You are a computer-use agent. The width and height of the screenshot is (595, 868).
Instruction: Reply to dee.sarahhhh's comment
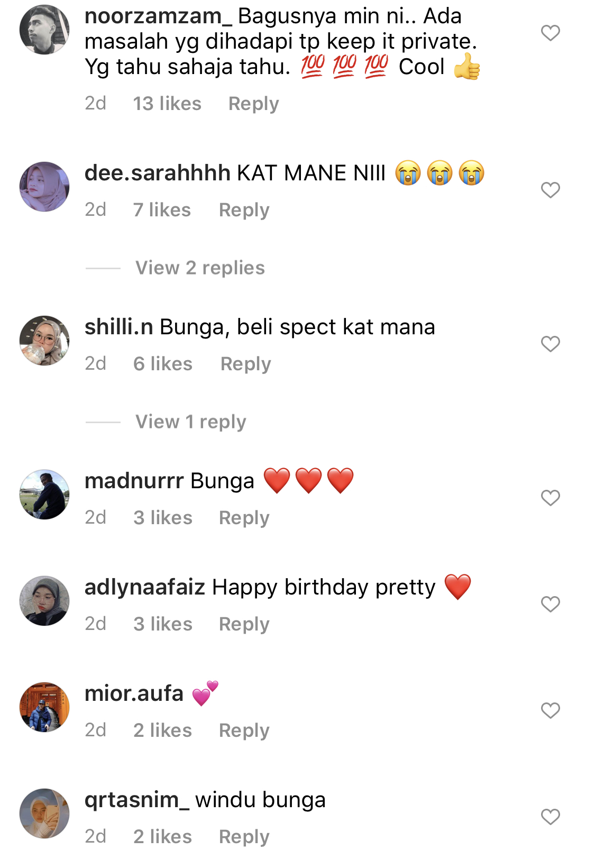click(244, 210)
